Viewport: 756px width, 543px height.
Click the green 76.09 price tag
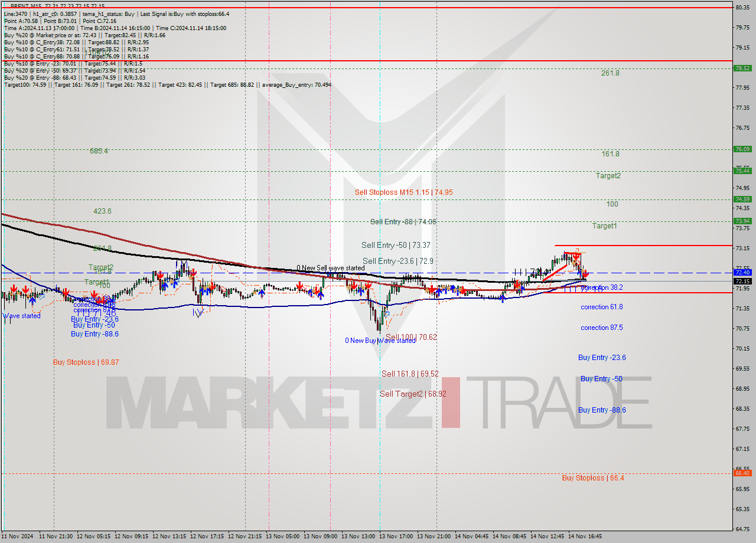pyautogui.click(x=742, y=149)
